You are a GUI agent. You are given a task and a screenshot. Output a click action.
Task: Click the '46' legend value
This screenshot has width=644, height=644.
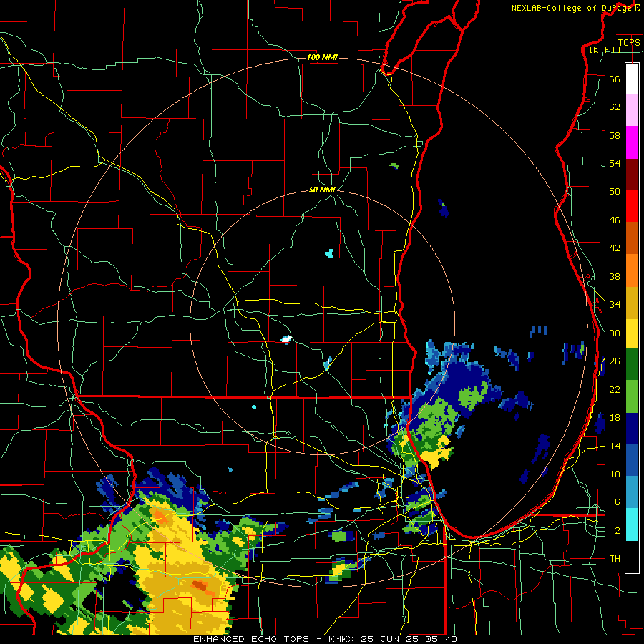(615, 220)
